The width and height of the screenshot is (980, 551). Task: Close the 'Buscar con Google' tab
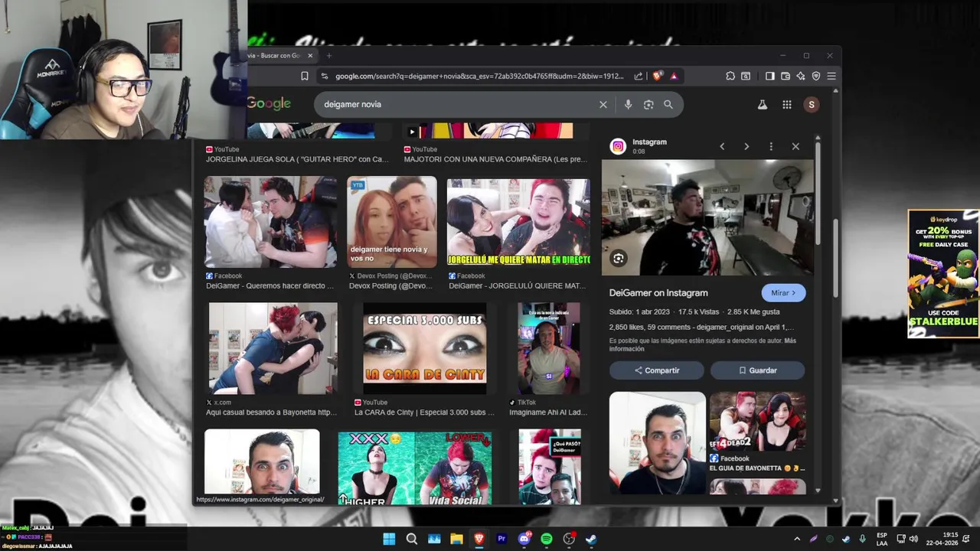(310, 55)
